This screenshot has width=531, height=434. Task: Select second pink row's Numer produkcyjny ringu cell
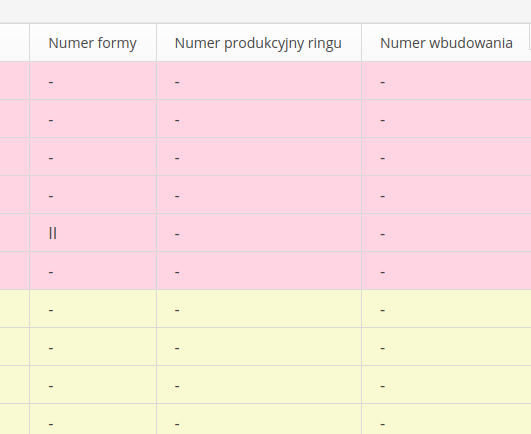tap(259, 118)
